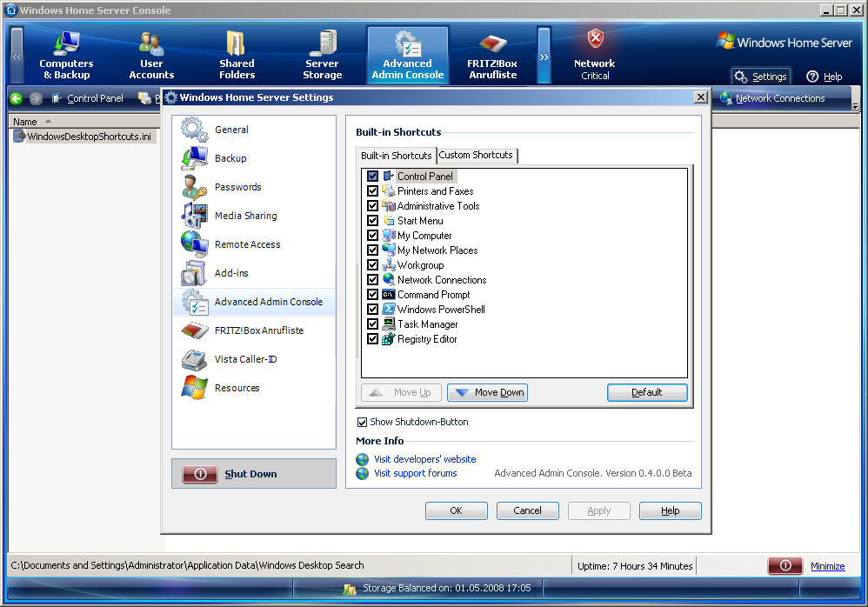
Task: Expand tabs with the right chevron arrow
Action: (x=544, y=56)
